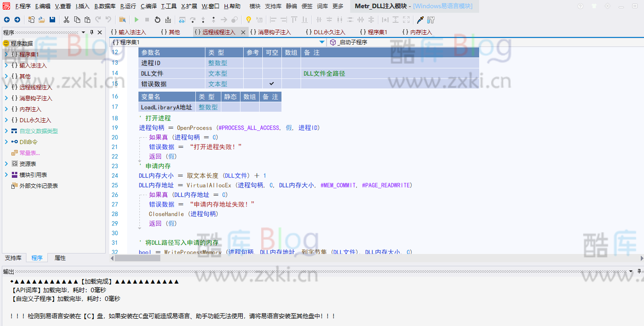The image size is (644, 326).
Task: Select the eyedropper color picker in toolbar
Action: 420,20
